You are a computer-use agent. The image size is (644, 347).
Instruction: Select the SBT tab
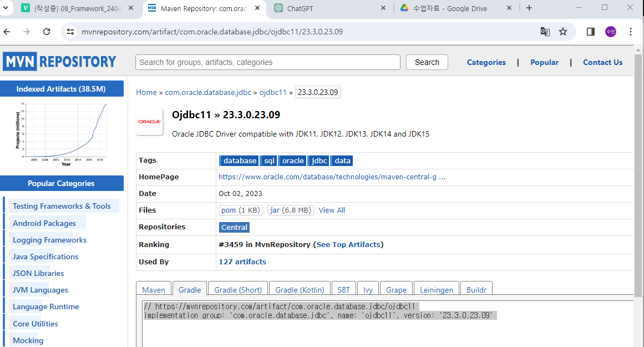click(x=344, y=289)
